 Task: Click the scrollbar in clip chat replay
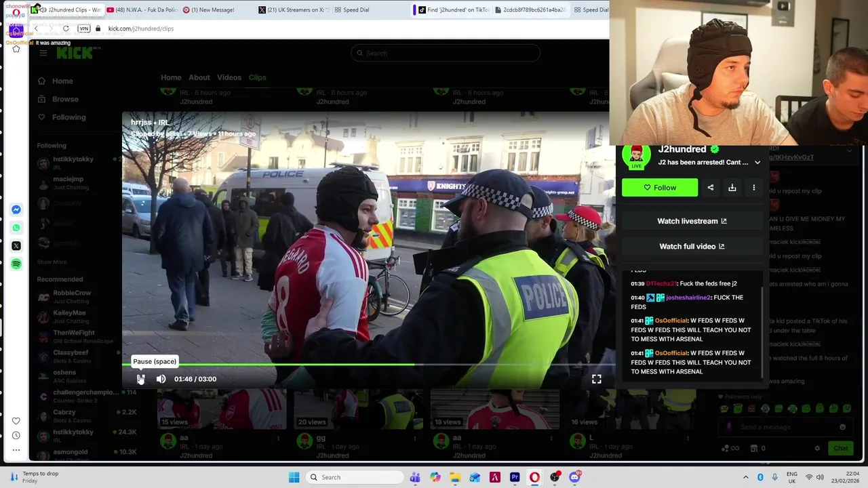click(x=763, y=332)
